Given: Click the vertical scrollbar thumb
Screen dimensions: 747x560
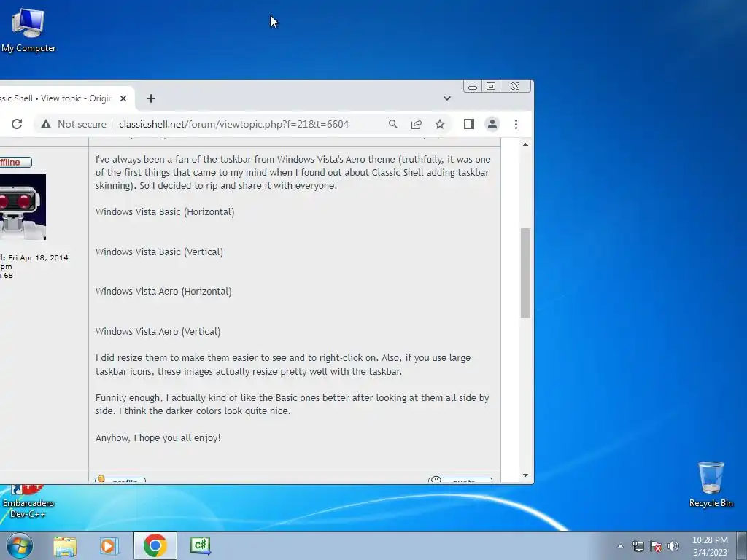Looking at the screenshot, I should coord(525,273).
